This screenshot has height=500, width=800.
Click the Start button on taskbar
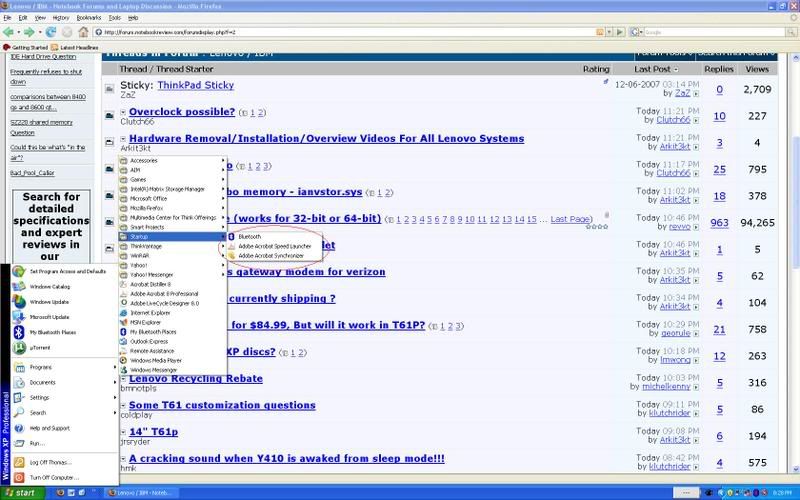pos(22,492)
